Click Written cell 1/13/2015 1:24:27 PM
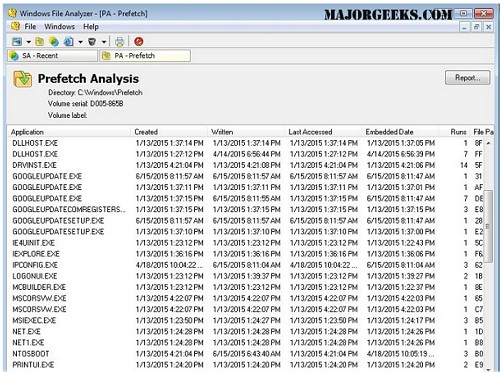The image size is (500, 372). tap(247, 320)
